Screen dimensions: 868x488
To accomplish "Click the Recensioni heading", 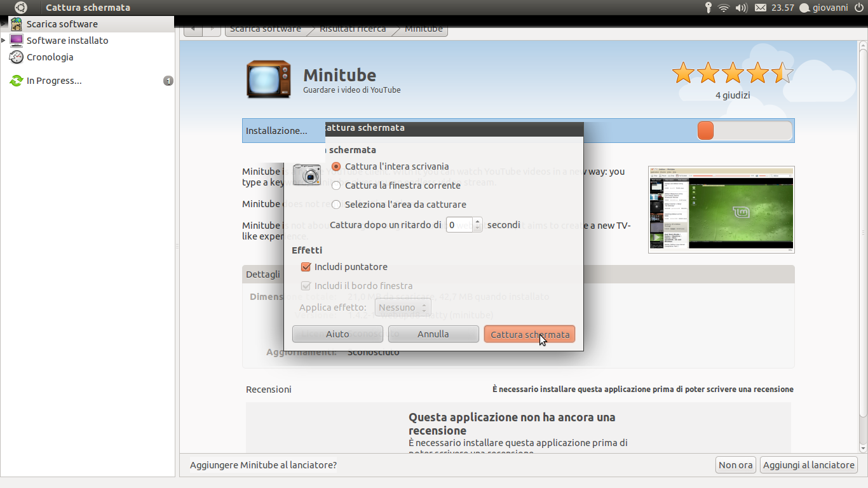I will point(269,390).
